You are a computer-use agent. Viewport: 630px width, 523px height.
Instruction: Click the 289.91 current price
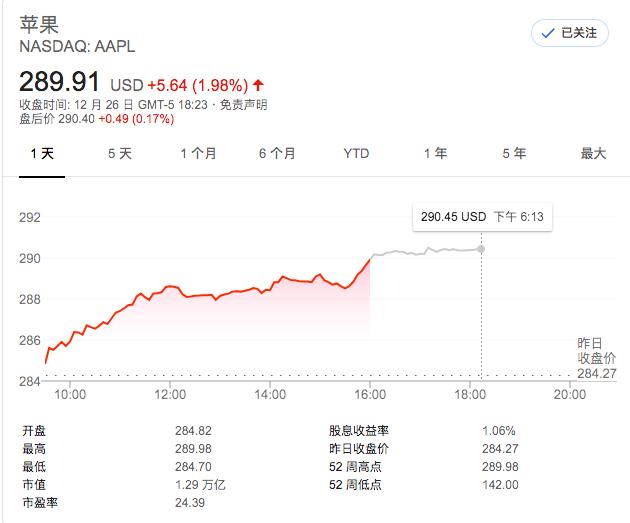pyautogui.click(x=61, y=82)
